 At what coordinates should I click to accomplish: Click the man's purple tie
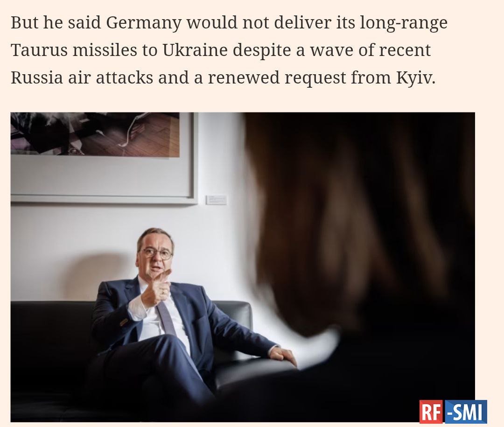tap(167, 317)
